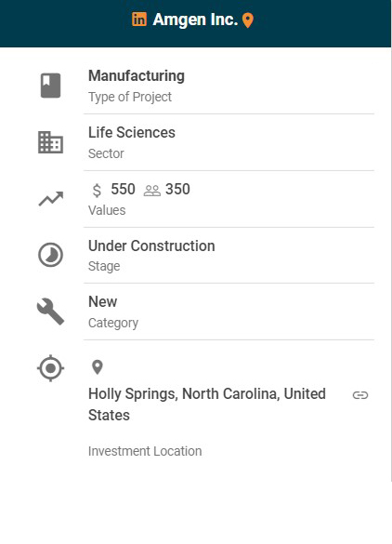This screenshot has height=544, width=392.
Task: Click the book icon beside Manufacturing
Action: tap(50, 86)
